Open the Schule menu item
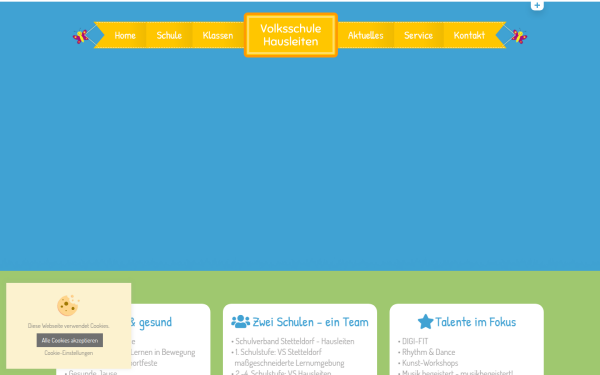This screenshot has width=600, height=375. (x=169, y=35)
